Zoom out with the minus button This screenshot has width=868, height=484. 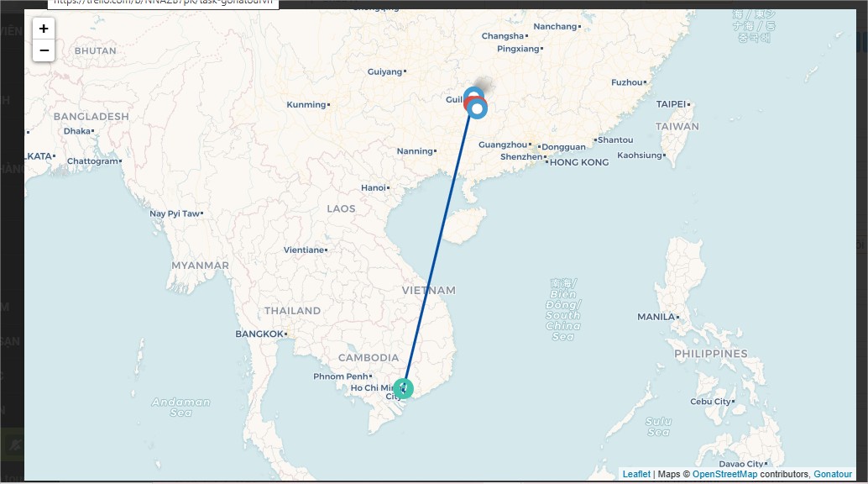click(44, 50)
